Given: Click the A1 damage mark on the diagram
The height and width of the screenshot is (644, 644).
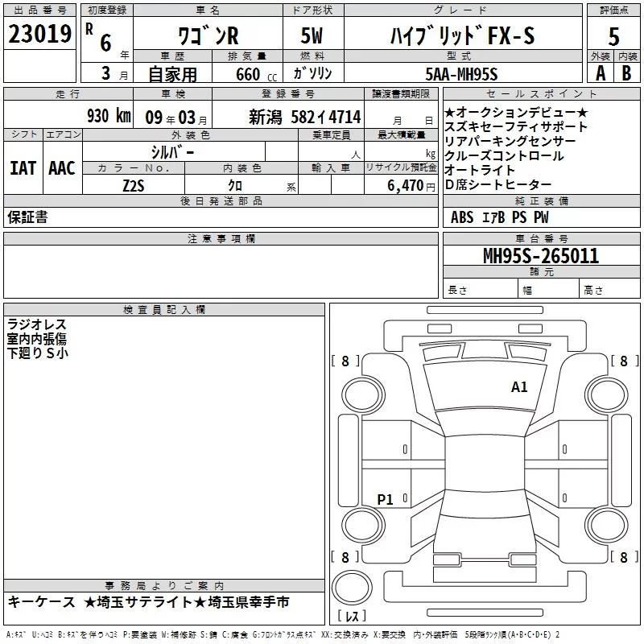Looking at the screenshot, I should tap(519, 387).
